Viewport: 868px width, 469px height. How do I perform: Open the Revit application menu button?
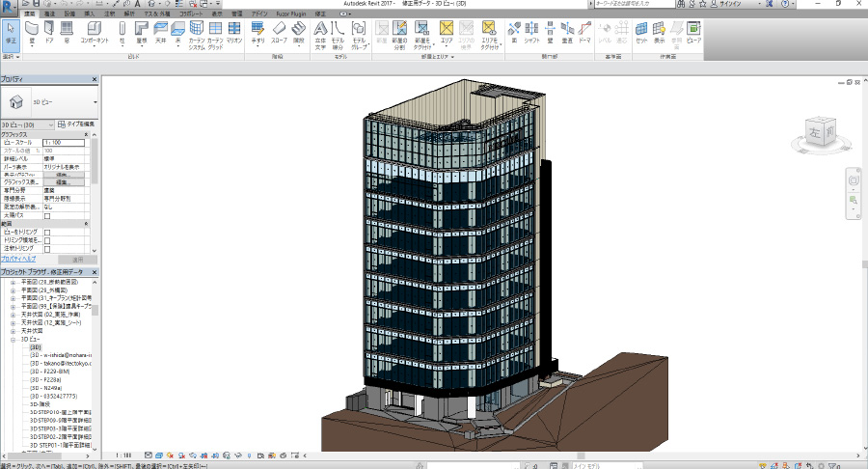[8, 7]
